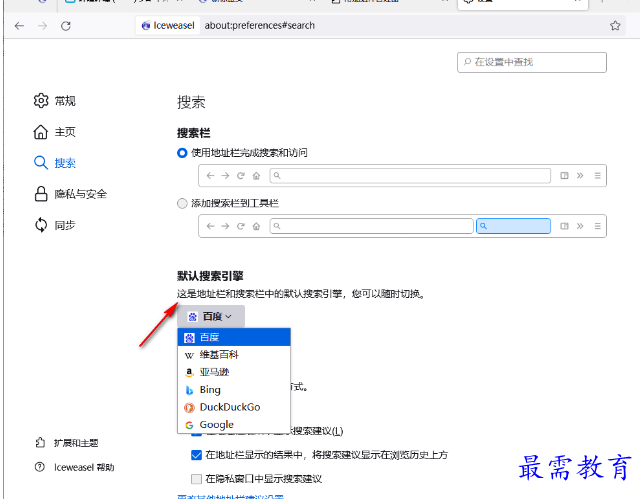The height and width of the screenshot is (499, 640).
Task: Click the Google G logo icon
Action: [189, 425]
